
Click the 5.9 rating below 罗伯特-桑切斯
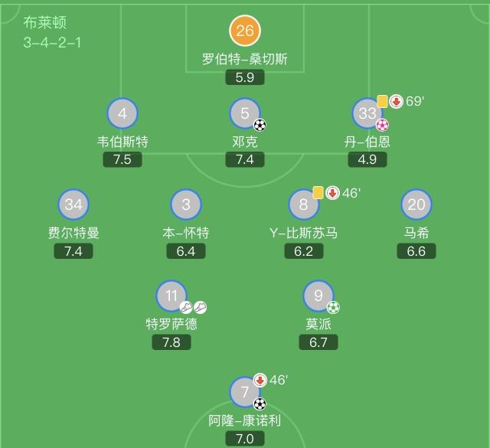click(245, 77)
